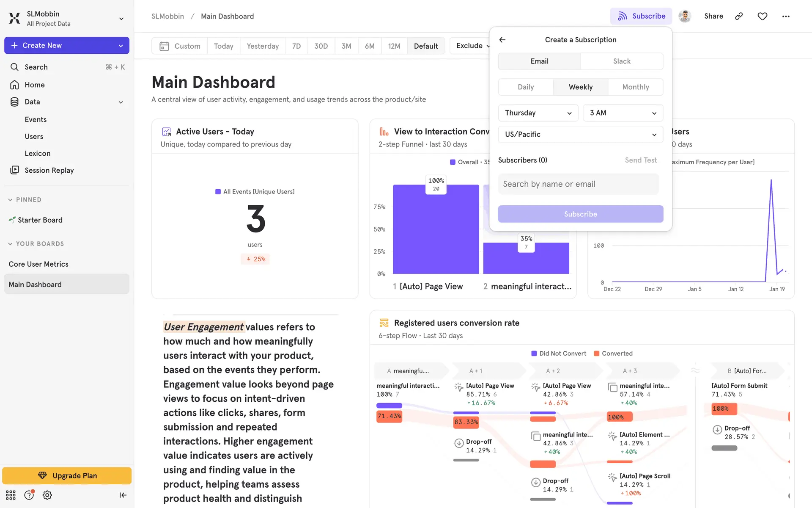This screenshot has height=508, width=812.
Task: Click the subscriber search email field
Action: (578, 184)
